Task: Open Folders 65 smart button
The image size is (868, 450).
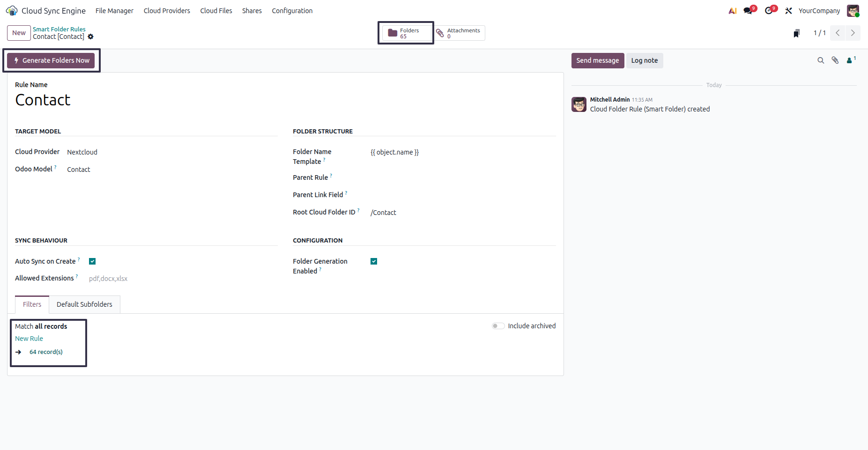Action: (406, 33)
